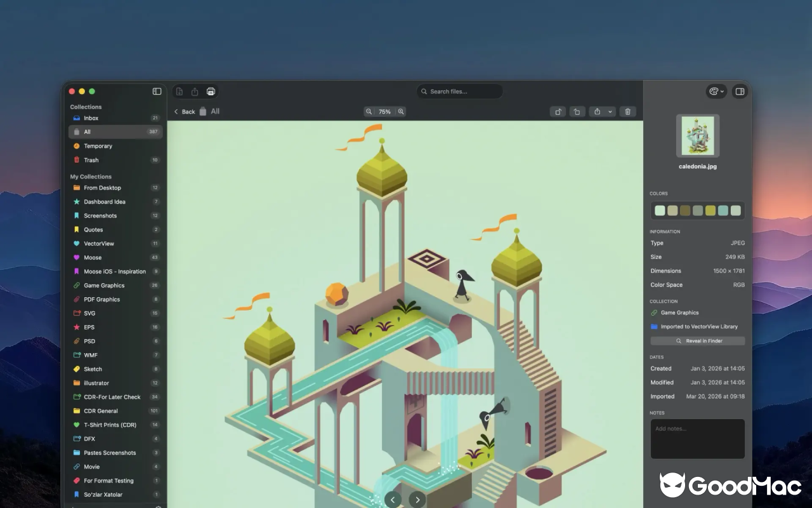Click the clock icon beside Temporary
Screen dimensions: 812x508
click(x=77, y=146)
